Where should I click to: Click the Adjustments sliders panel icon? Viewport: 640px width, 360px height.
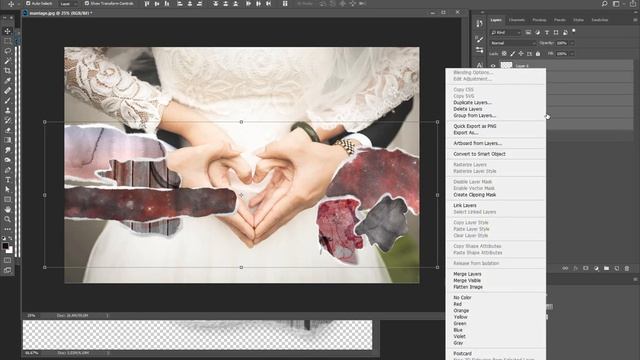[x=480, y=50]
